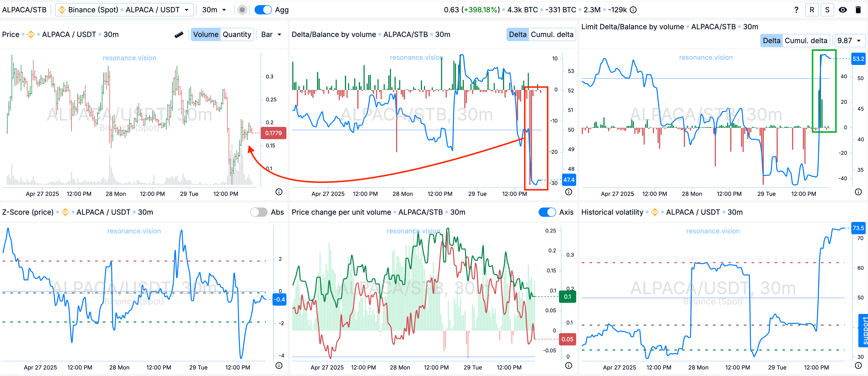This screenshot has height=376, width=868.
Task: Click the red 0.05 price change label
Action: tap(567, 339)
